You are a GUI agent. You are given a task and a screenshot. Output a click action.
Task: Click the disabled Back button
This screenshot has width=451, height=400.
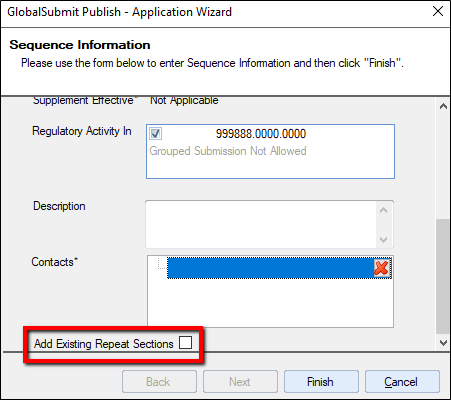coord(159,381)
